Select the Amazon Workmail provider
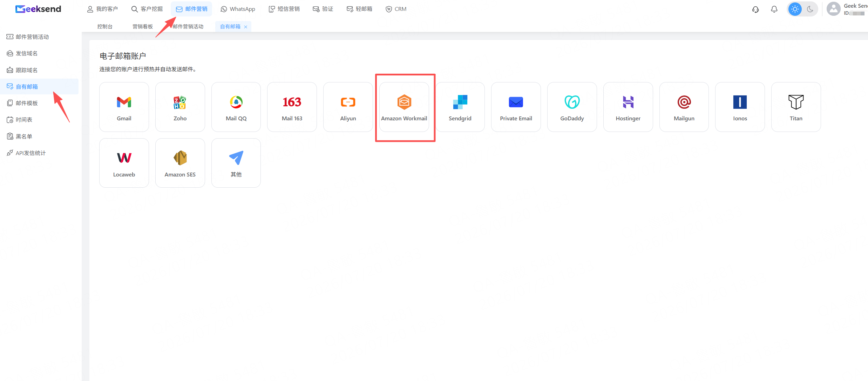This screenshot has height=381, width=868. click(404, 107)
